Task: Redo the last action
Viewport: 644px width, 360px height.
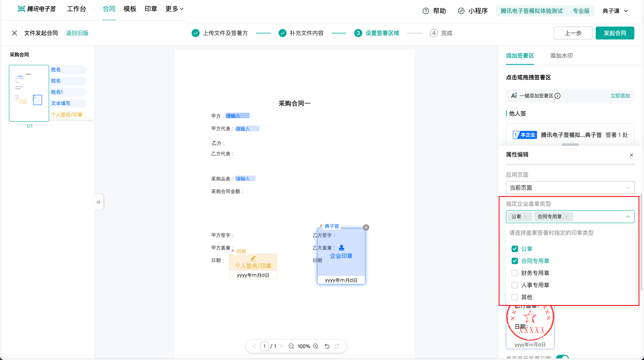Action: click(337, 346)
